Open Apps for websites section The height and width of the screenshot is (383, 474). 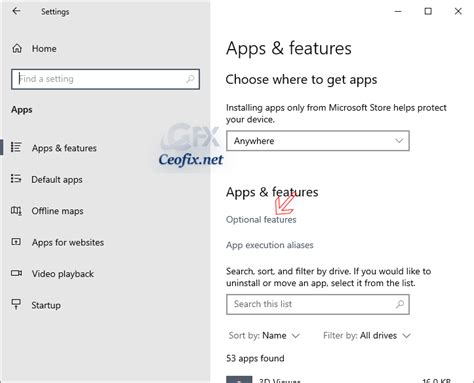(68, 242)
